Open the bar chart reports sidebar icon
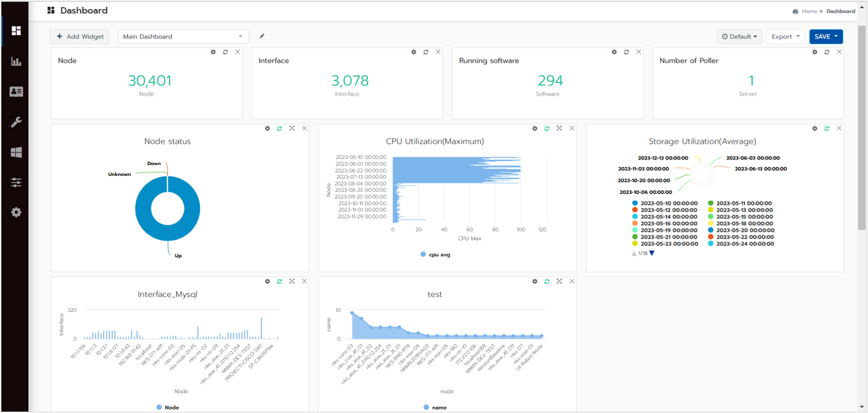The height and width of the screenshot is (413, 868). coord(16,61)
